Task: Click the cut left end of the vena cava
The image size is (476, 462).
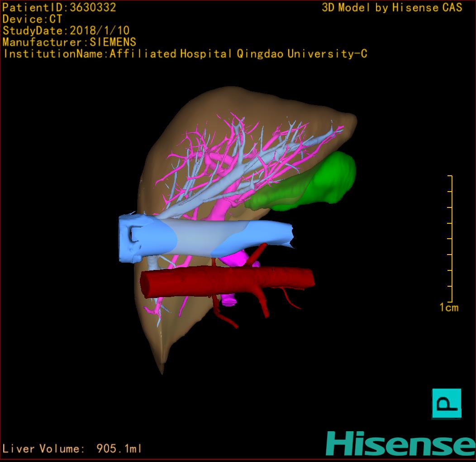Action: click(x=130, y=238)
